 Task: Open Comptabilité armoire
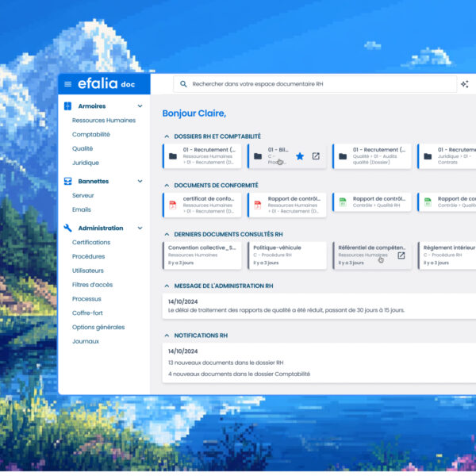[x=91, y=135]
